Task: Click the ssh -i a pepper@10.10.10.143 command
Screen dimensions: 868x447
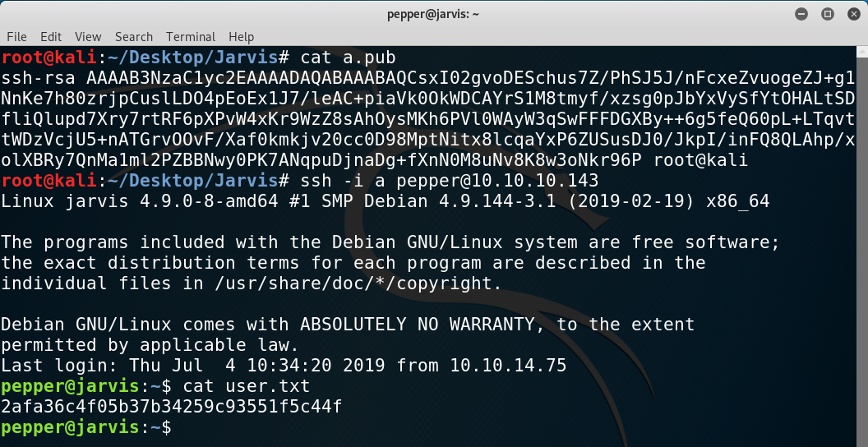Action: 450,181
